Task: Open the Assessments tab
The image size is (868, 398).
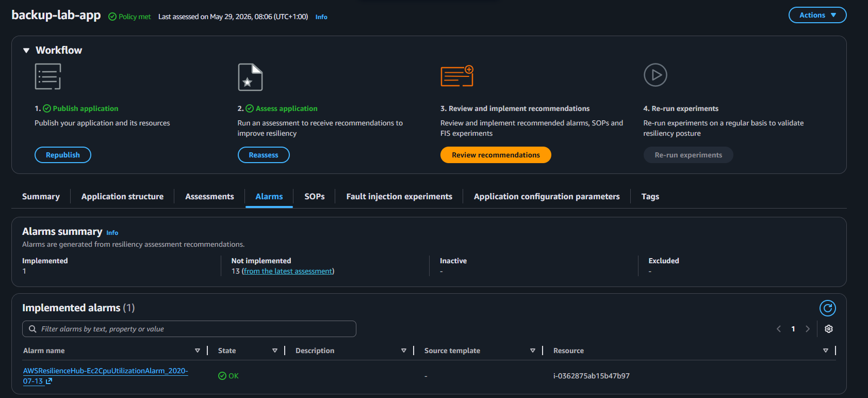Action: pos(209,197)
